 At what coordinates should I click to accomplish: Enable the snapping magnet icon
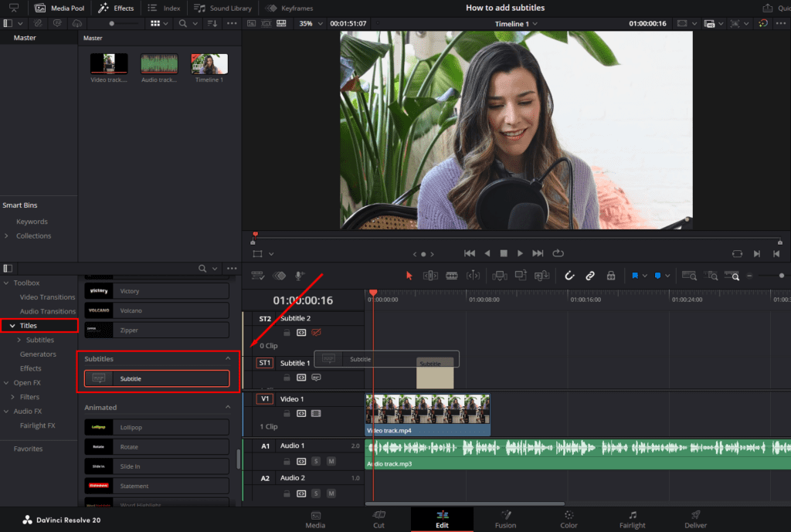click(568, 276)
